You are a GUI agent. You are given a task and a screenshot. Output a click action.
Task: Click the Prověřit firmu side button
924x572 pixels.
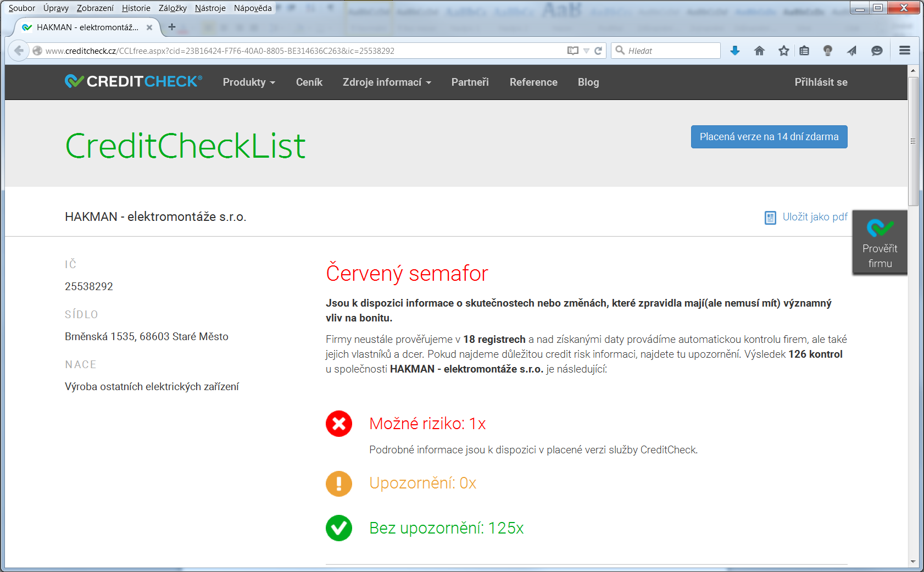(x=880, y=242)
